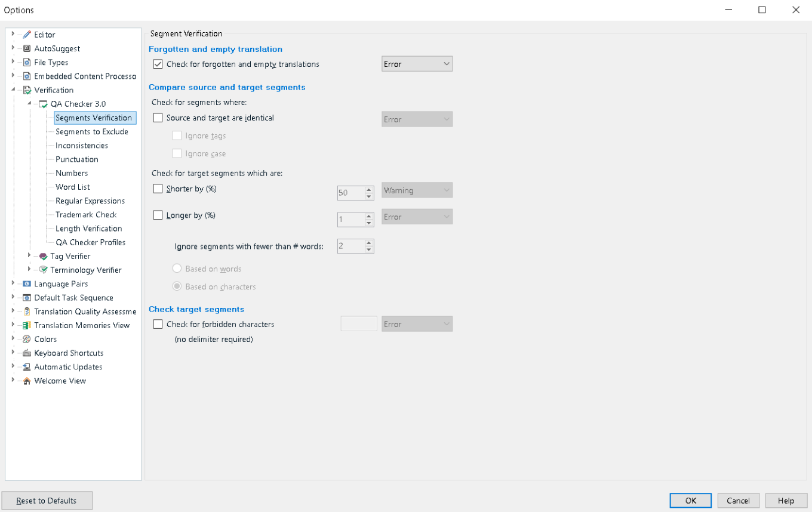812x512 pixels.
Task: Select Segments to Exclude in tree
Action: tap(92, 131)
